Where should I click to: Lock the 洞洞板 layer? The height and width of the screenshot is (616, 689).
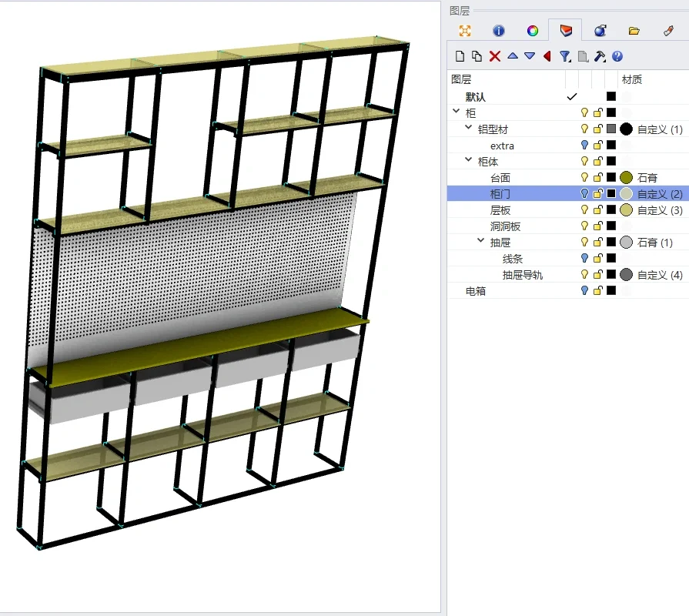coord(597,226)
